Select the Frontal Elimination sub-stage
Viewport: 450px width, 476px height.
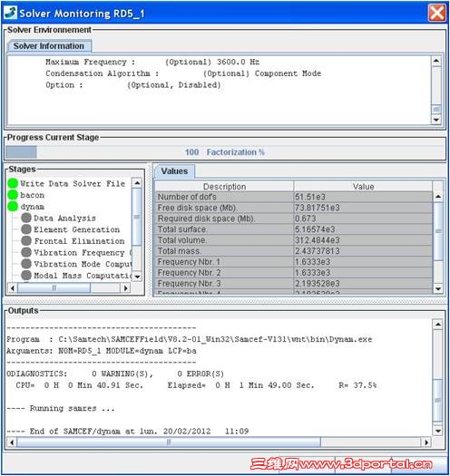coord(79,241)
